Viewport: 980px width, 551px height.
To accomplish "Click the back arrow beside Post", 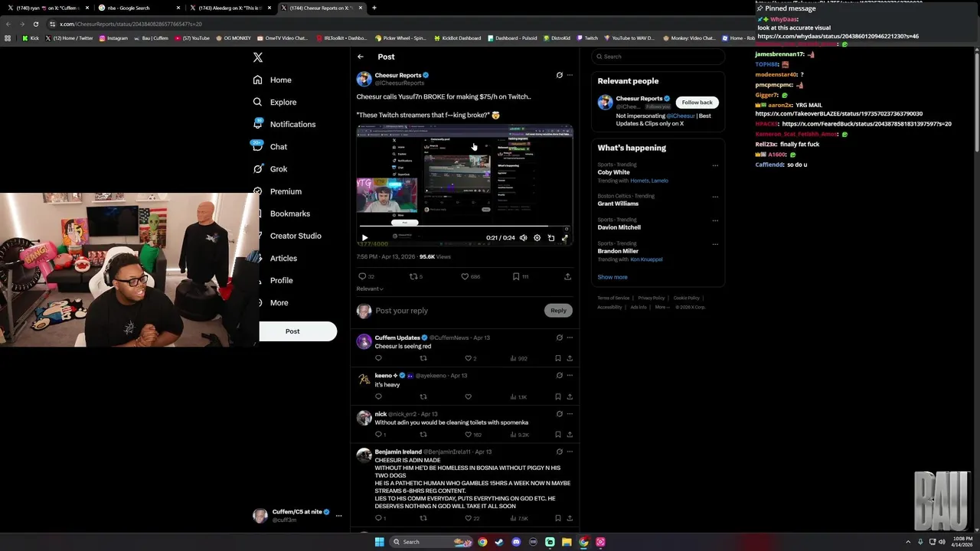I will pos(361,57).
